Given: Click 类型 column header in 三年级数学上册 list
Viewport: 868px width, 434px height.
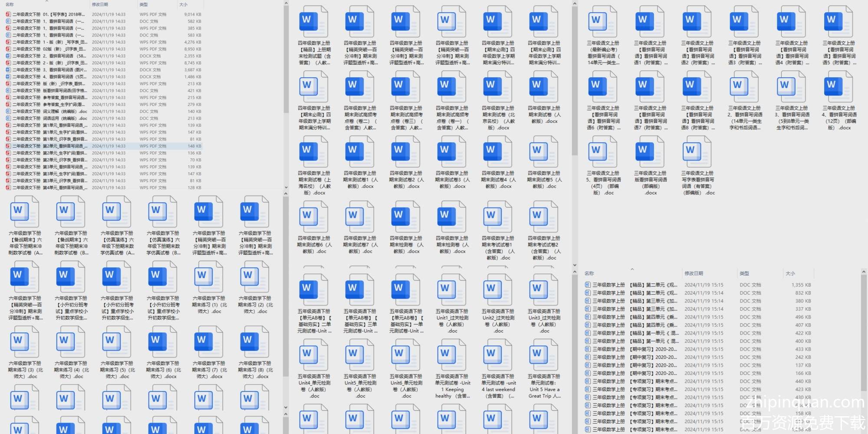Looking at the screenshot, I should pos(744,273).
